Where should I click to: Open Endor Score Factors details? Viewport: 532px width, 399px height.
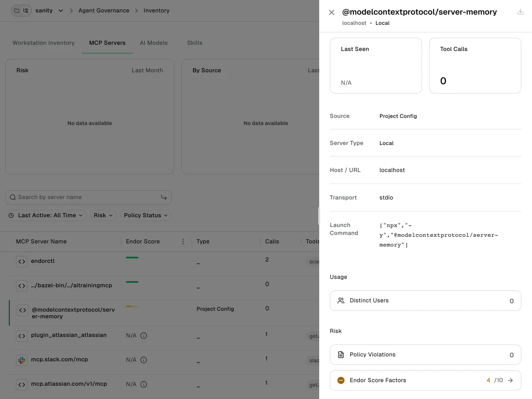pos(426,380)
